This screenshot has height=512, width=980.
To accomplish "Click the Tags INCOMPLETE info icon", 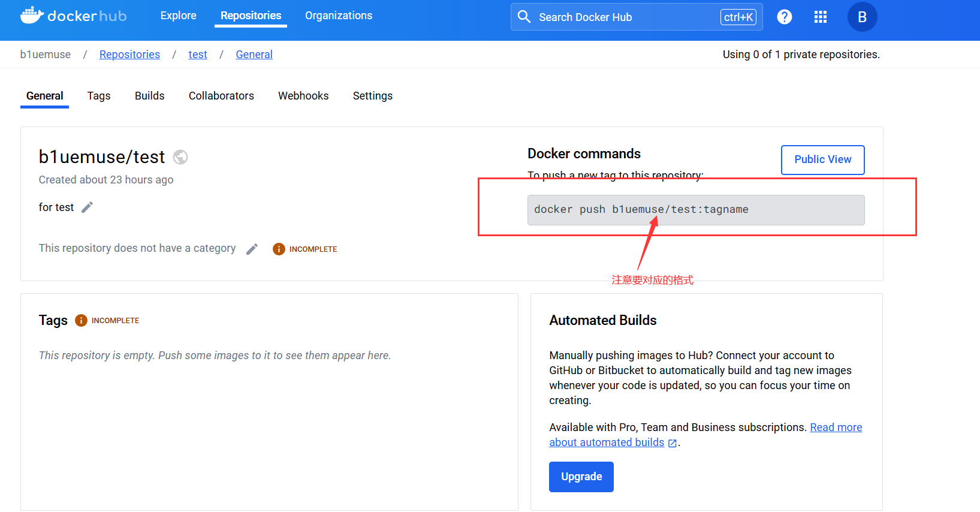I will click(81, 321).
